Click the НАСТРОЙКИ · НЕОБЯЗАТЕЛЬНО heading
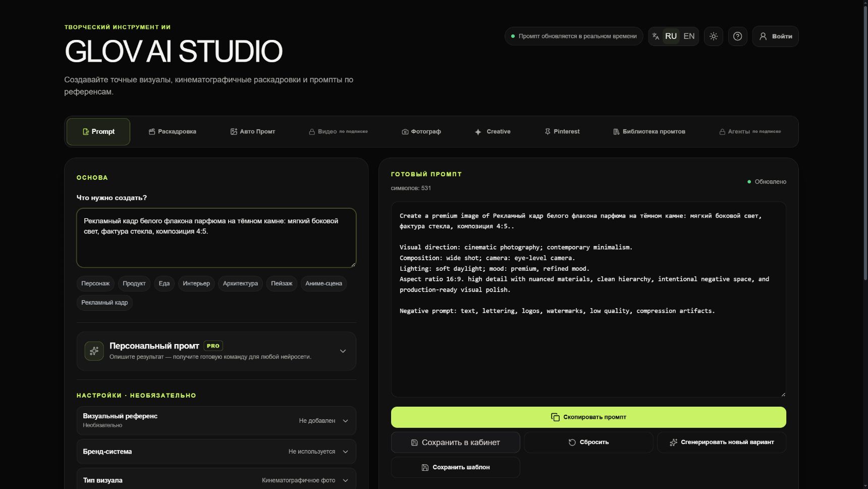 click(x=136, y=396)
